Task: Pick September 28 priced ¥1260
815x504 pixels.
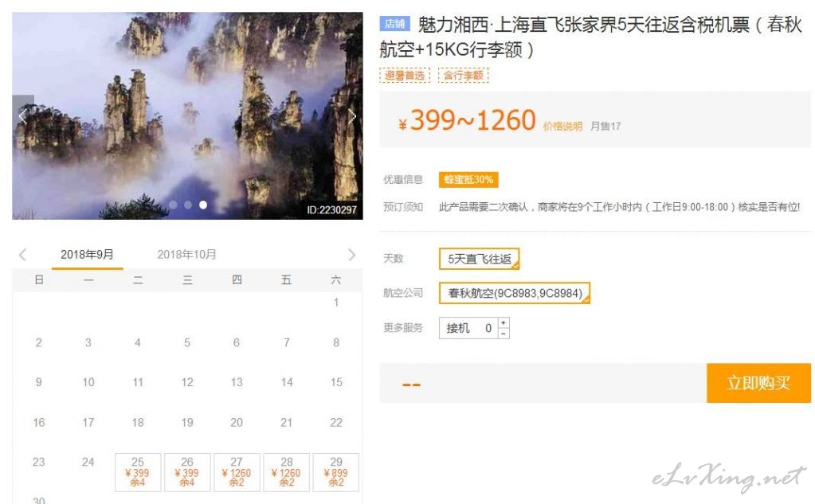Action: (x=286, y=472)
